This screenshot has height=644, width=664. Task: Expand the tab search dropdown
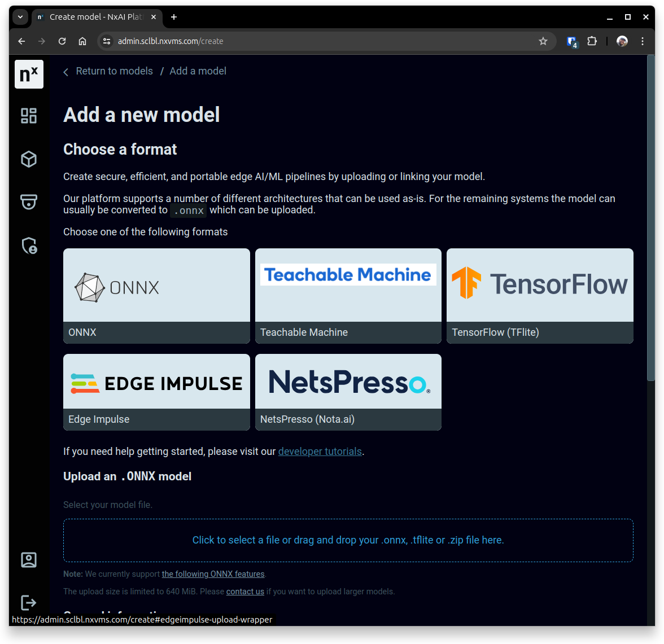click(x=20, y=17)
